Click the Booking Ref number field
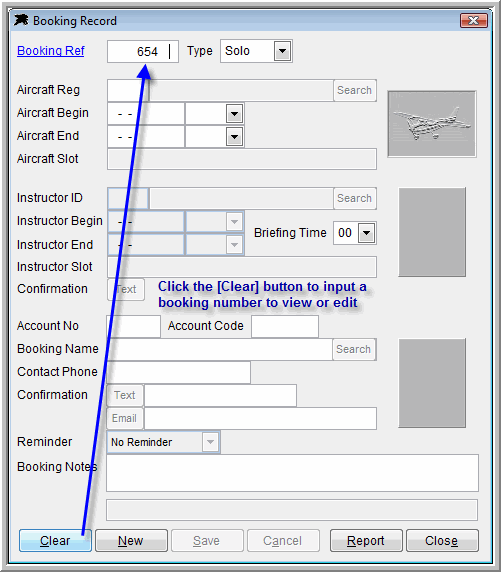The width and height of the screenshot is (501, 572). click(x=143, y=51)
